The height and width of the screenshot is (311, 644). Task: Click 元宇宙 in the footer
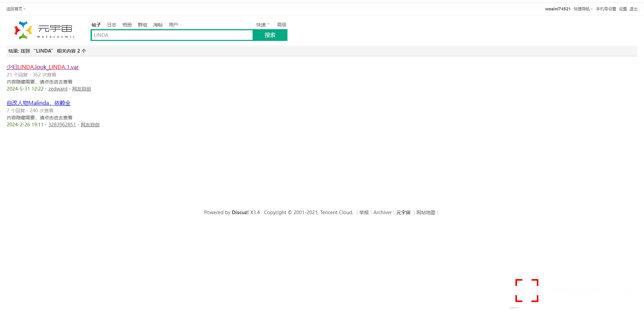click(403, 212)
